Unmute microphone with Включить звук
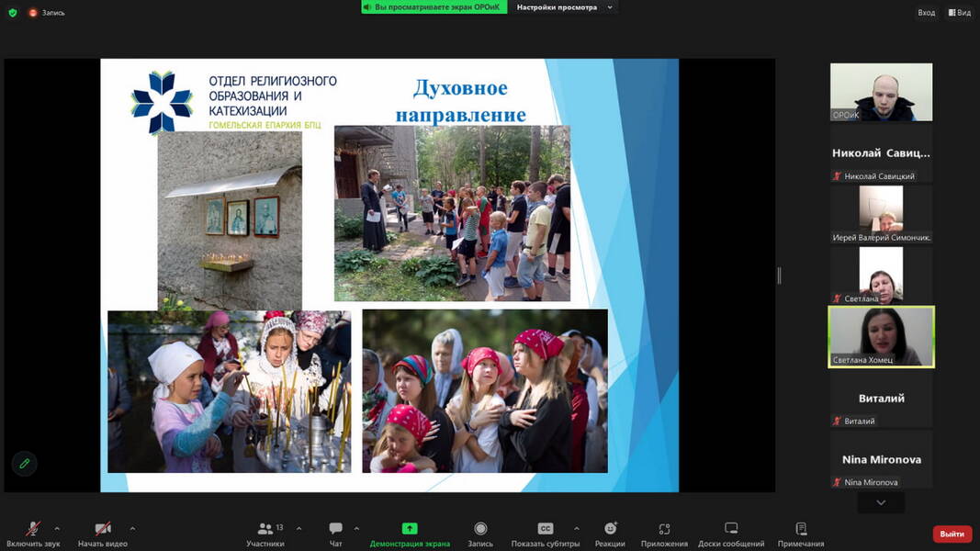This screenshot has width=980, height=551. [33, 534]
